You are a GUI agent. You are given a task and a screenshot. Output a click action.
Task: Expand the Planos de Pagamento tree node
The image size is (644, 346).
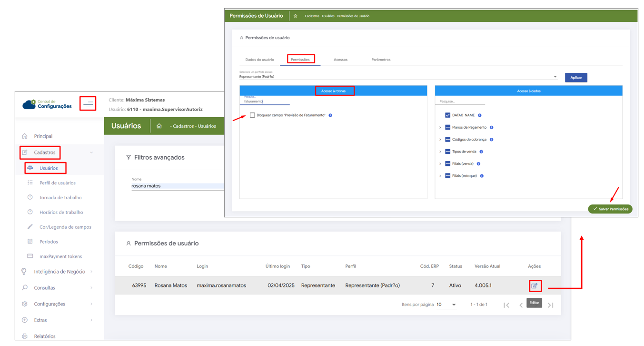(440, 128)
